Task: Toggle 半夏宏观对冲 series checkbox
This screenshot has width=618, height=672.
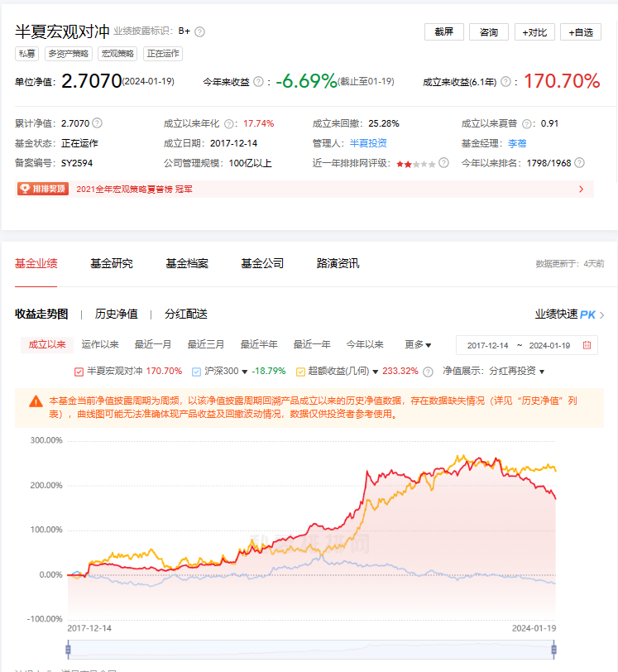Action: (79, 372)
